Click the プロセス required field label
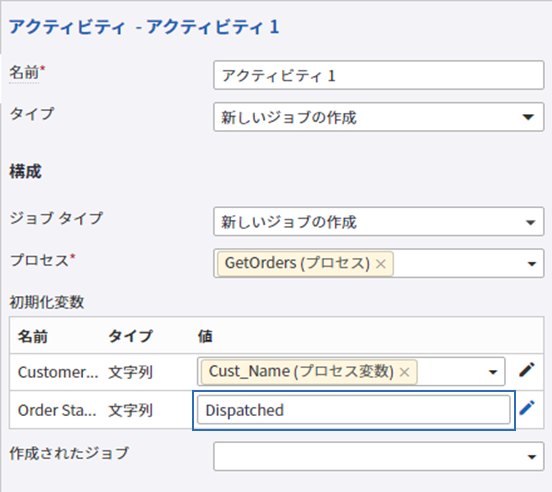The image size is (552, 492). point(42,260)
